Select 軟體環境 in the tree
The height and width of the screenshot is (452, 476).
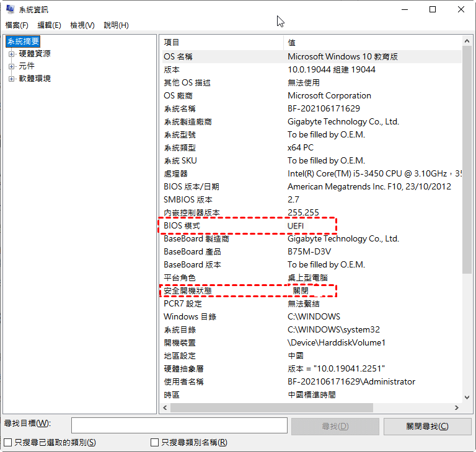[x=35, y=79]
